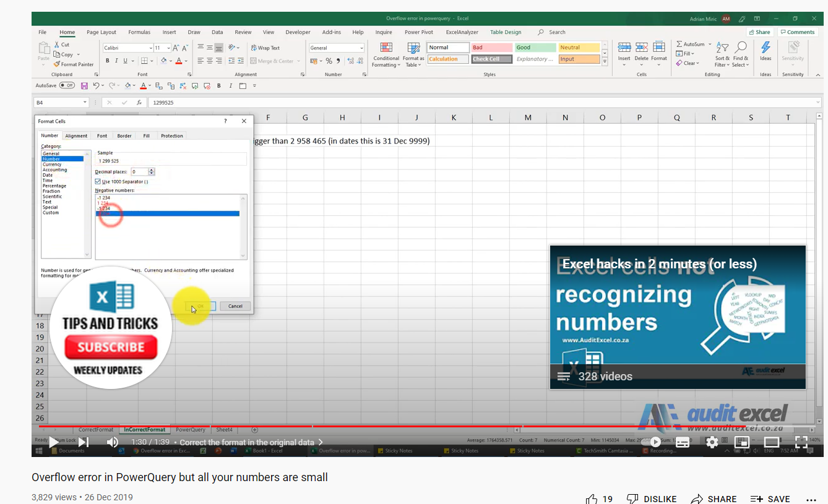Click the Excel formula bar value 1299525
Viewport: 828px width, 504px height.
163,103
